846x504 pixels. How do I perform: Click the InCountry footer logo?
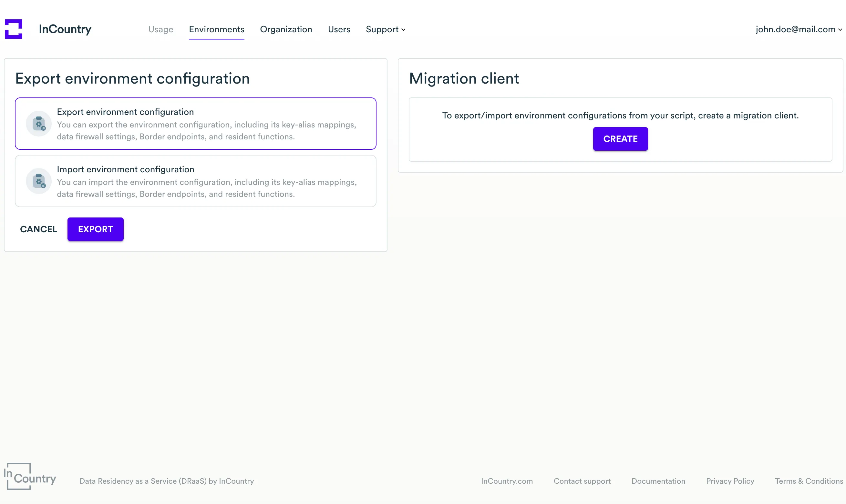coord(30,477)
